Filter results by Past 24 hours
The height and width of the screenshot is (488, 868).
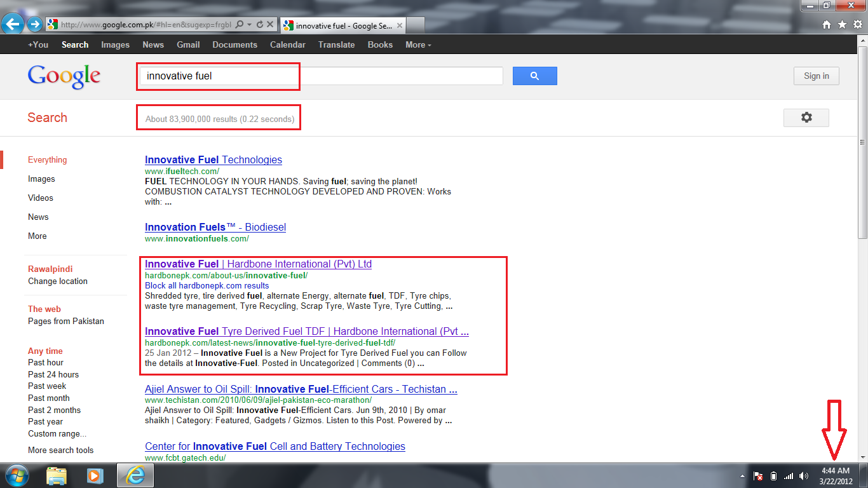pos(53,374)
